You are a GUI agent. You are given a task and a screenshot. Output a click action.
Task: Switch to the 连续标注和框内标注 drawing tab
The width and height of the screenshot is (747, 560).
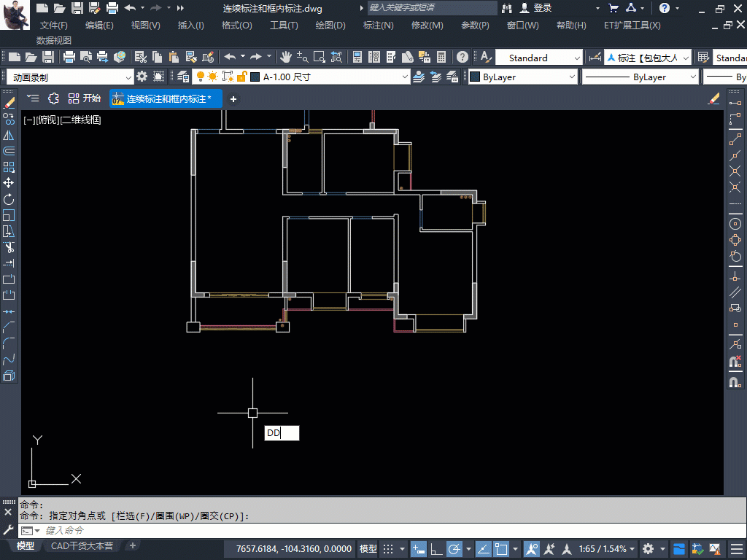(x=166, y=98)
